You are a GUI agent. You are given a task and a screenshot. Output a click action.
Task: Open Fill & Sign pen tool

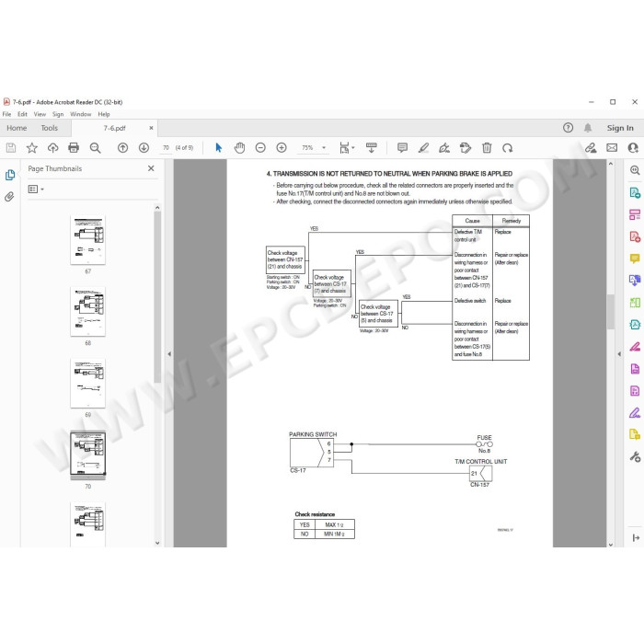(635, 413)
